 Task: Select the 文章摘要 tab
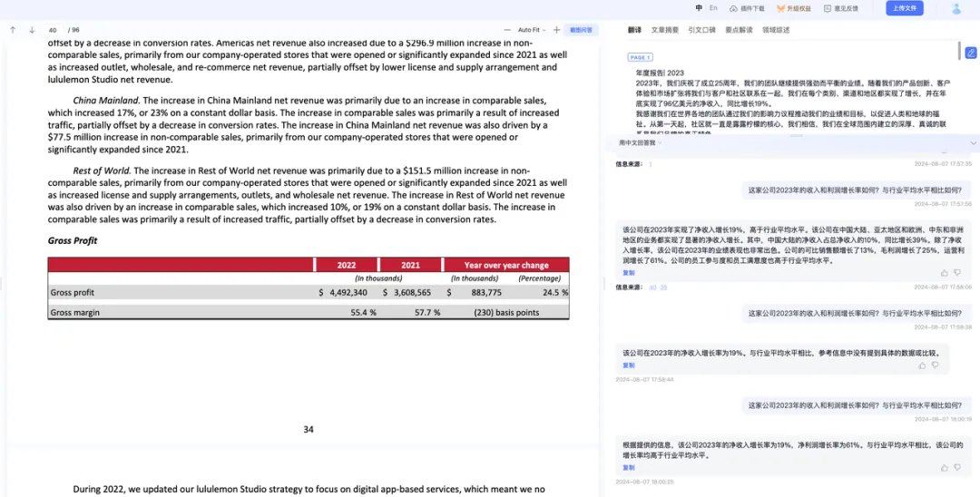pos(664,30)
